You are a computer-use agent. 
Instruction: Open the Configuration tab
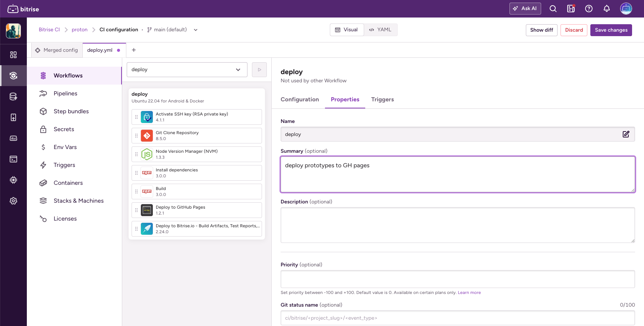tap(300, 99)
